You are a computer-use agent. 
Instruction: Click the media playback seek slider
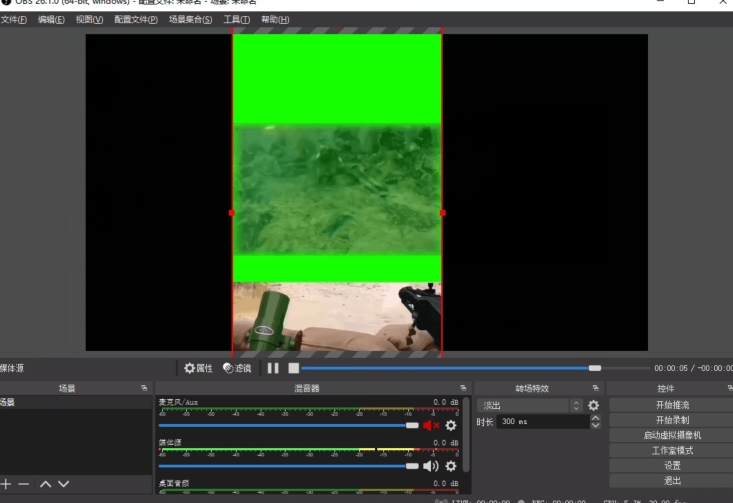450,368
